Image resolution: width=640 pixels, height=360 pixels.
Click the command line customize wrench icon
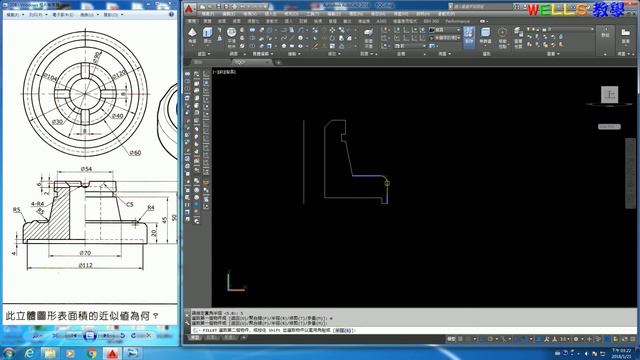(187, 322)
